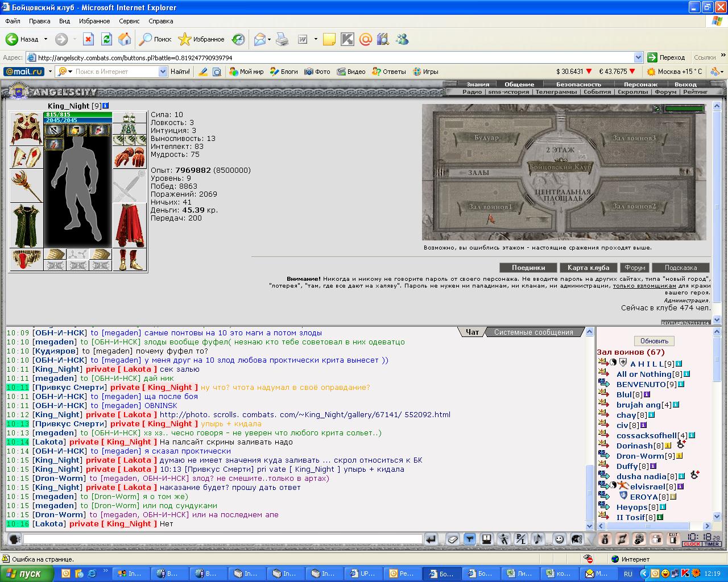
Task: Click the пуск Start button
Action: [28, 573]
